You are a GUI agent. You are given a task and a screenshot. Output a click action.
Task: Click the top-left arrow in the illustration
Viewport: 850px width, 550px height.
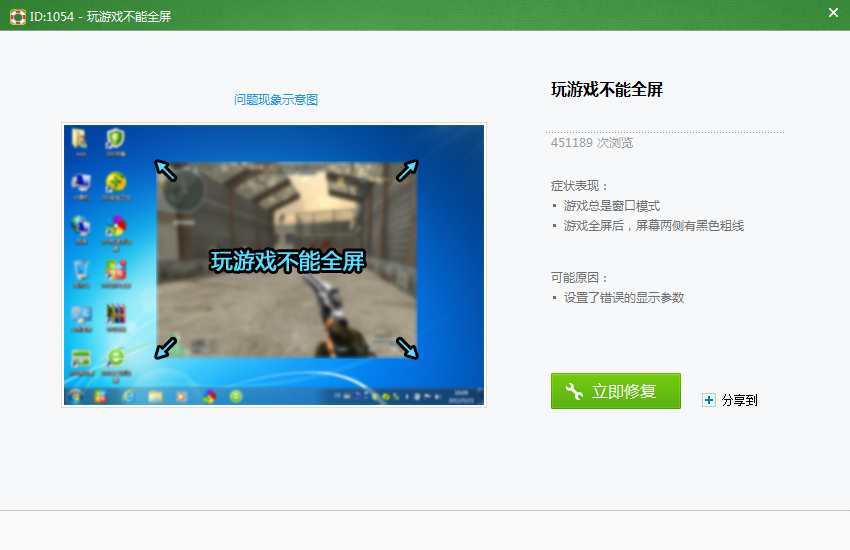coord(166,170)
